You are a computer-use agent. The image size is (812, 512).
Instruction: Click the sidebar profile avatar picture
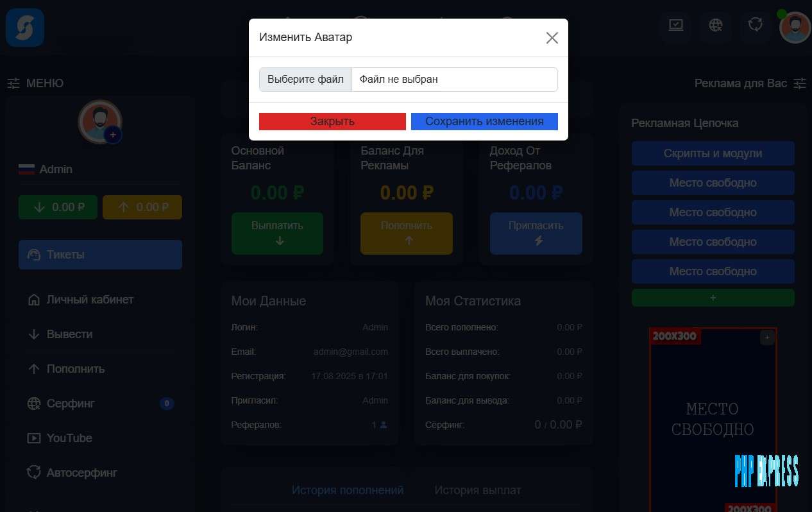click(99, 121)
